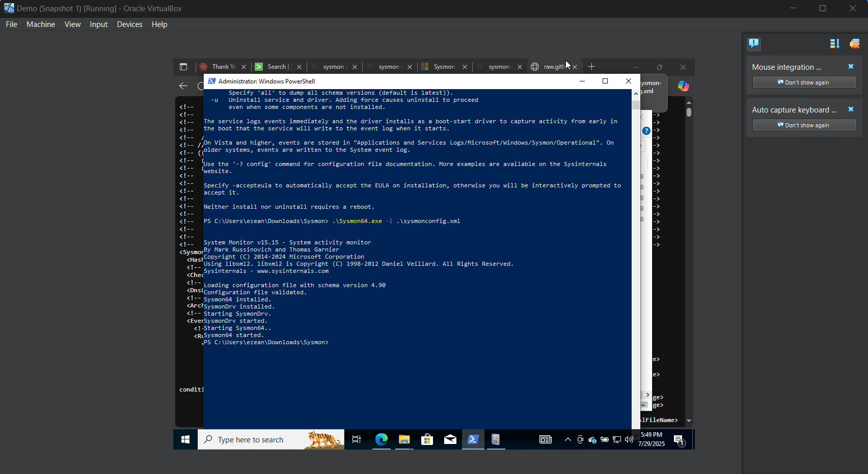Viewport: 868px width, 474px height.
Task: Open the Devices menu in VirtualBox
Action: click(129, 24)
